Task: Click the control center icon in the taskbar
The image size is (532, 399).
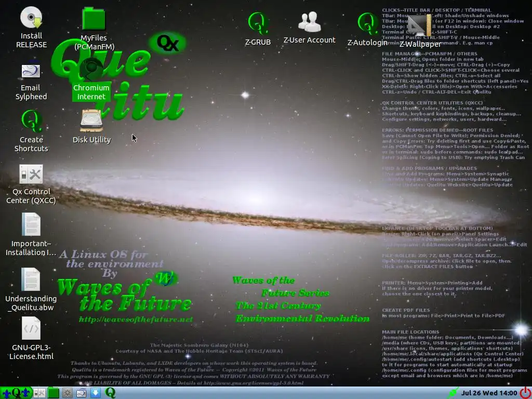Action: pyautogui.click(x=39, y=393)
